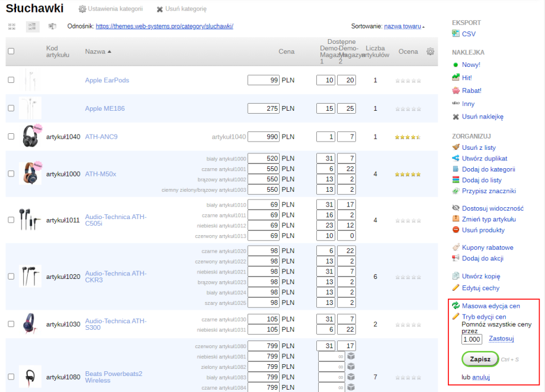Open category link themes.web-systems.pro

pyautogui.click(x=165, y=27)
